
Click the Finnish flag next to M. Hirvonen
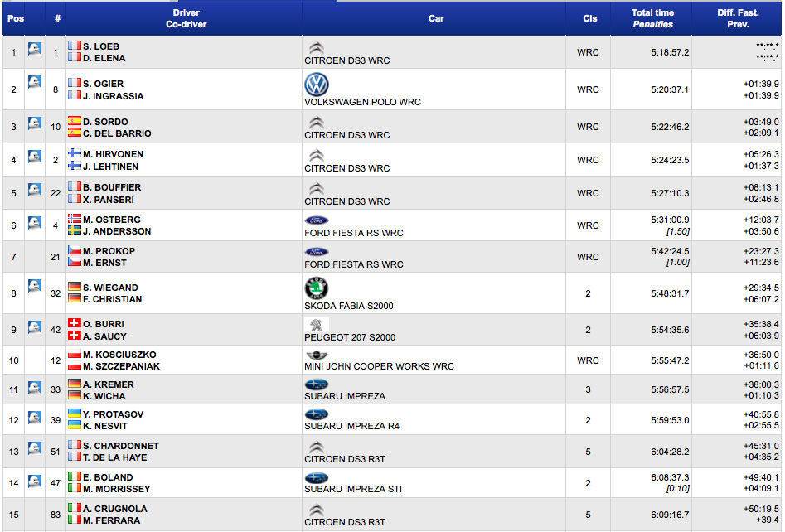pos(75,153)
